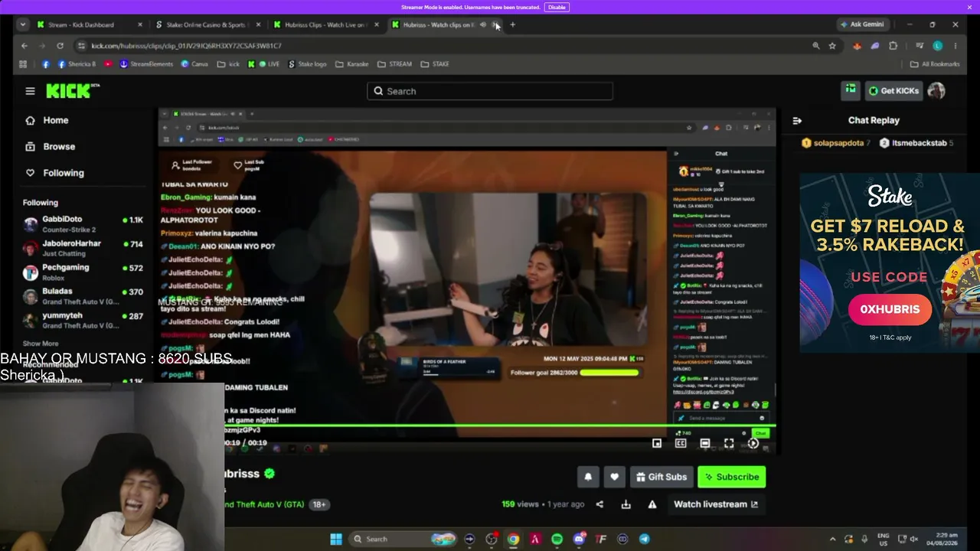
Task: Follow the channel with the heart button
Action: (x=614, y=477)
